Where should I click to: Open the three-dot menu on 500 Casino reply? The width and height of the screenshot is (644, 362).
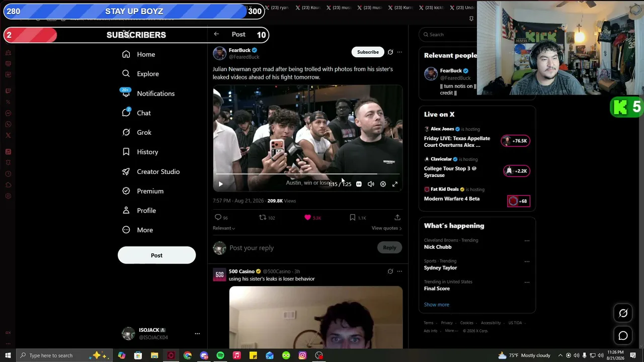pyautogui.click(x=399, y=271)
